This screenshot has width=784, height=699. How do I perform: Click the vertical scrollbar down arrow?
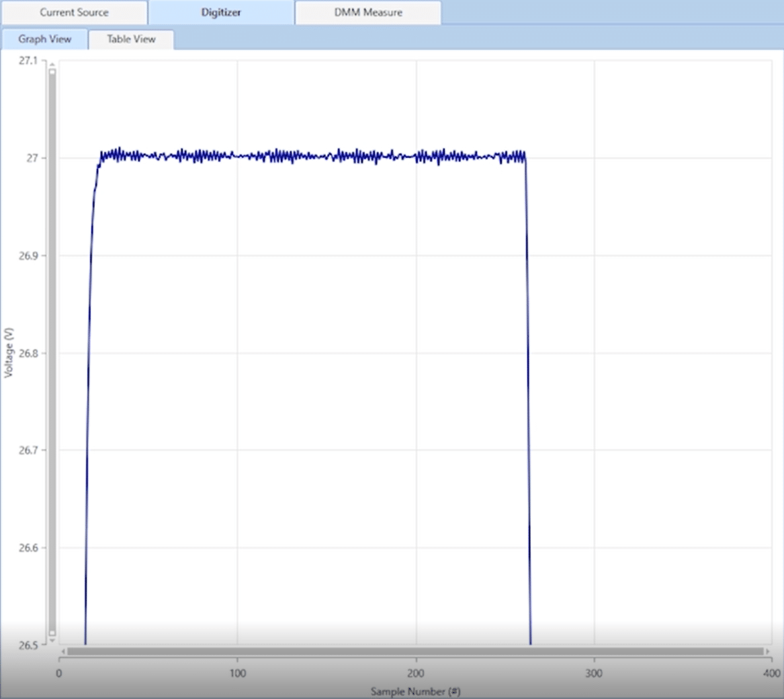click(52, 641)
